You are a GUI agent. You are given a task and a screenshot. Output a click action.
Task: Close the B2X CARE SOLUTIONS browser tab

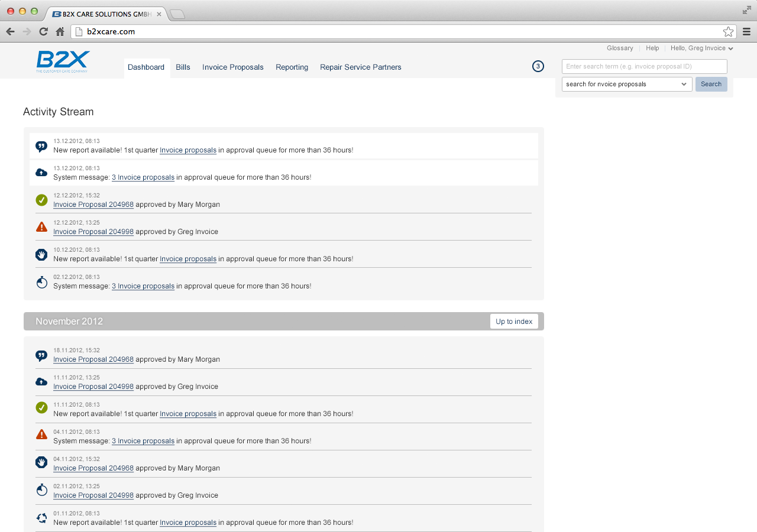pyautogui.click(x=159, y=14)
